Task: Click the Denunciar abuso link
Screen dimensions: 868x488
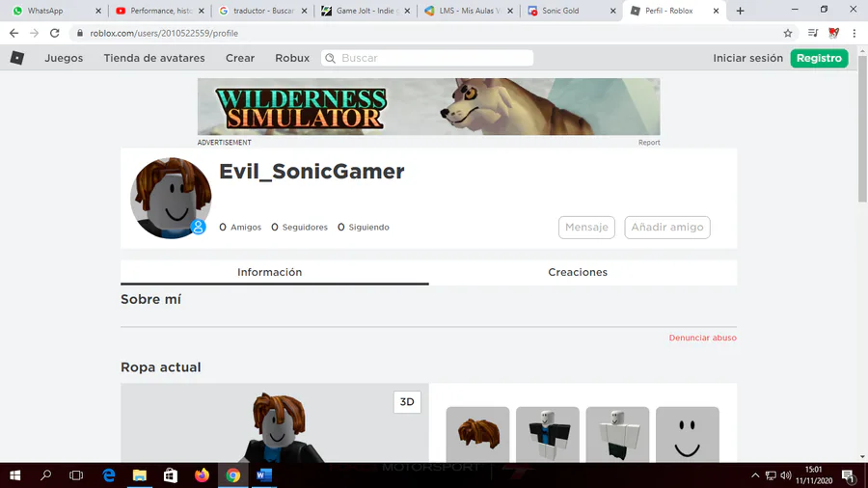Action: (x=702, y=338)
